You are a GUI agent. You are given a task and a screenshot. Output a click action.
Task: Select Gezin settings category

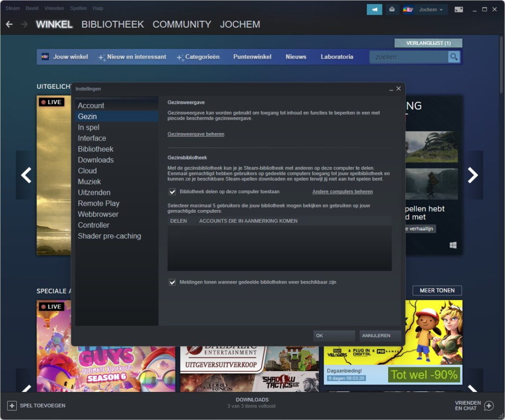(x=116, y=116)
